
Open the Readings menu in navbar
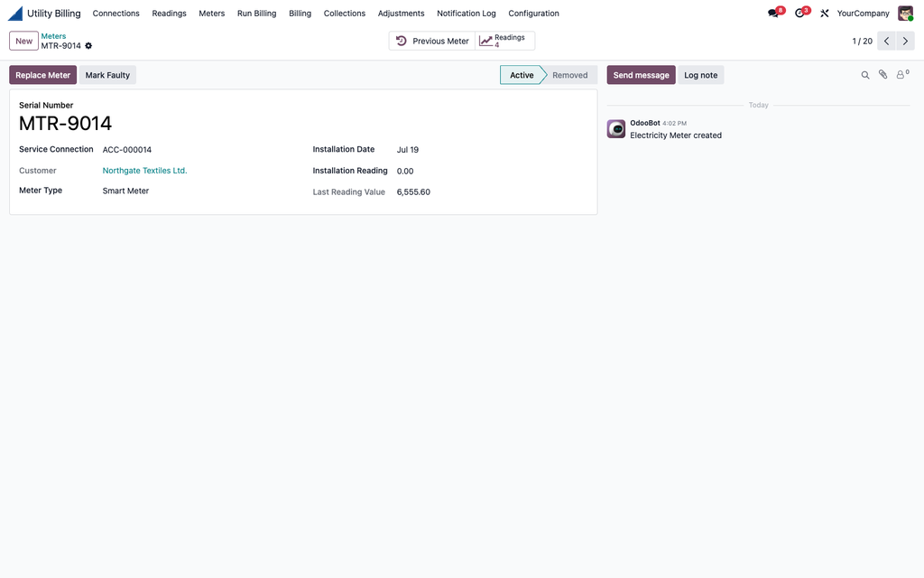pos(169,13)
